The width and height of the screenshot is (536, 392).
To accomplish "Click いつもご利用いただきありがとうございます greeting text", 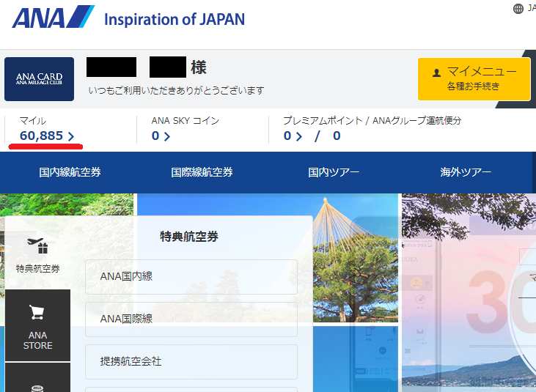I will (x=177, y=90).
